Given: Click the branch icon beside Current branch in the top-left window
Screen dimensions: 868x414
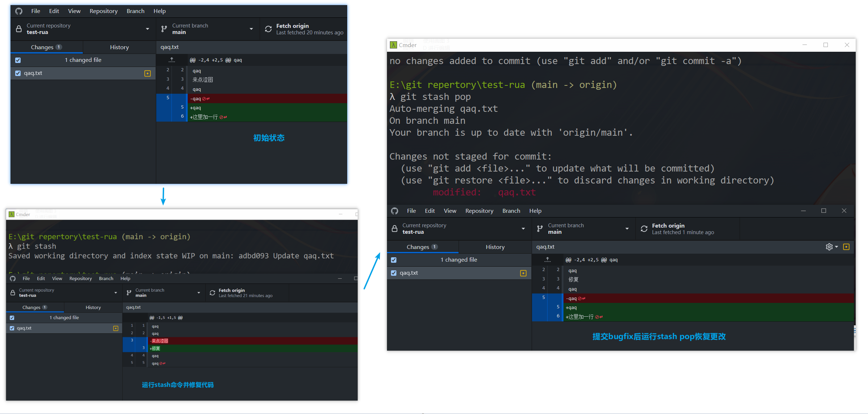Looking at the screenshot, I should pos(164,29).
